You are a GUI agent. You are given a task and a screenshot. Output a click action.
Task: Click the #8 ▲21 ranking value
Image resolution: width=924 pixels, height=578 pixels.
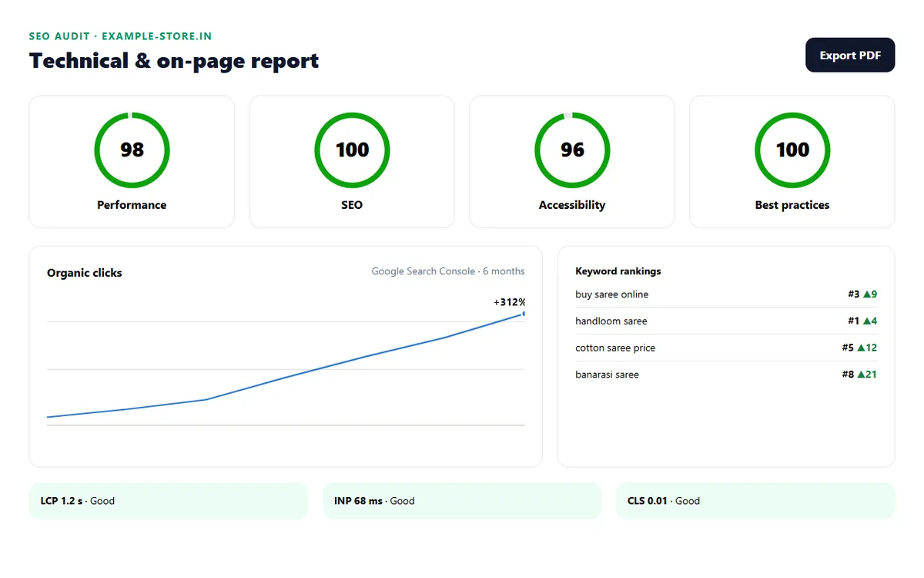[859, 375]
